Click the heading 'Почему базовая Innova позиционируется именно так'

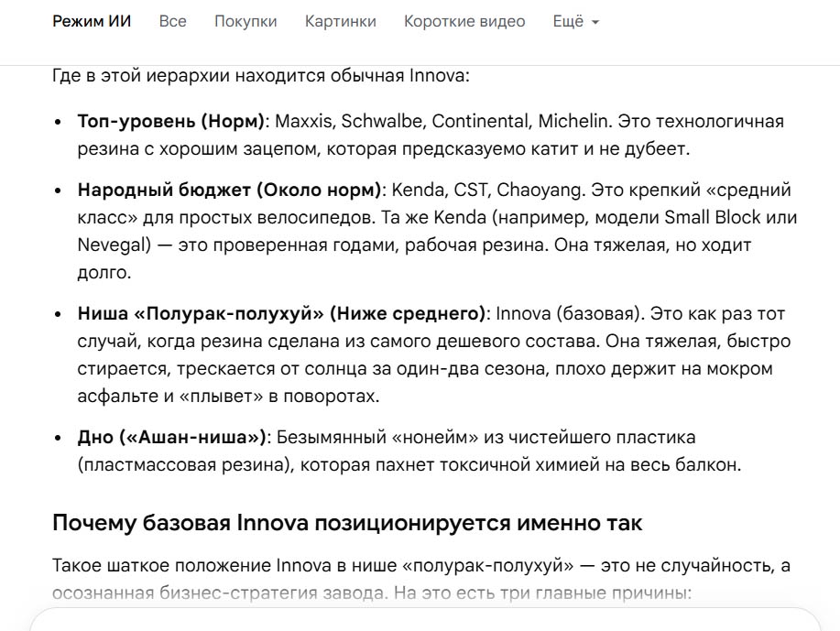(347, 523)
